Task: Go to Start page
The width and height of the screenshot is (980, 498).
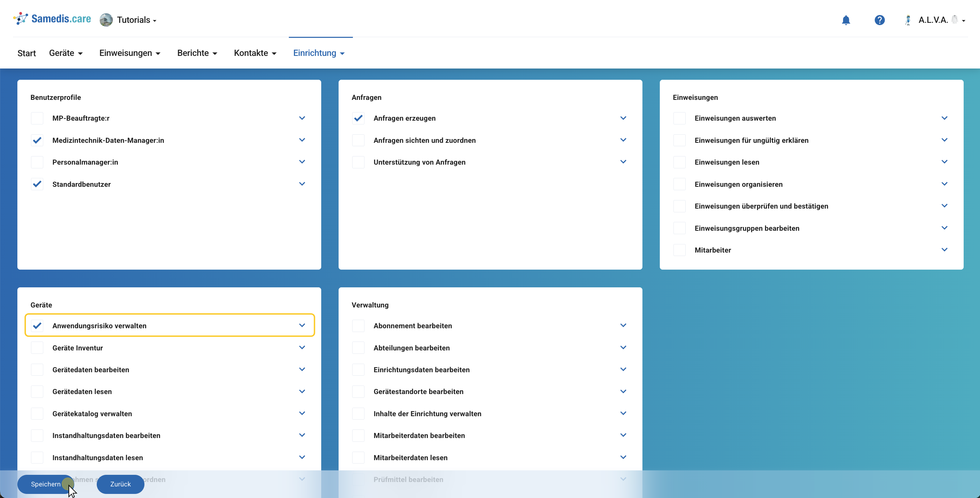Action: click(26, 53)
